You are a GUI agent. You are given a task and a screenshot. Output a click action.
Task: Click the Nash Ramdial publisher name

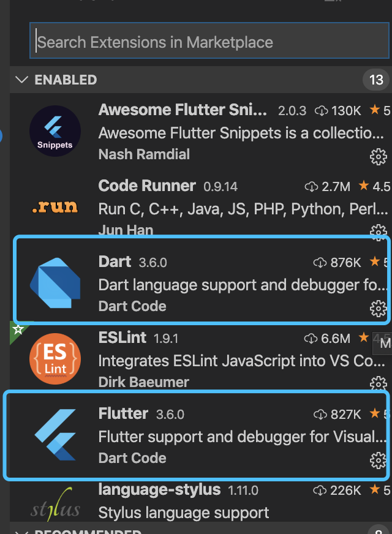(144, 154)
